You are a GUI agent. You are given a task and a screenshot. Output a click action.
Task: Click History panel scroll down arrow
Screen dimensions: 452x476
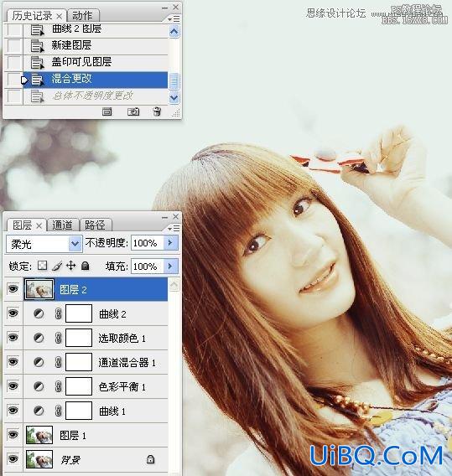(174, 98)
